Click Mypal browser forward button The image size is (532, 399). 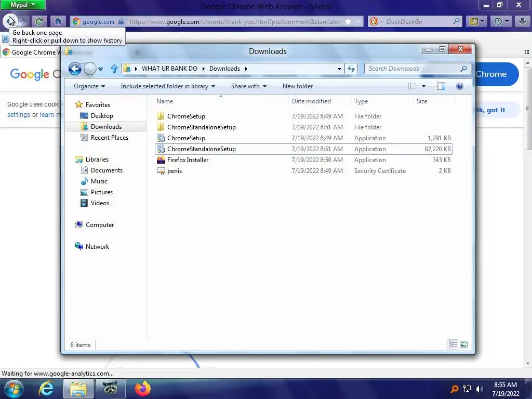pyautogui.click(x=23, y=22)
